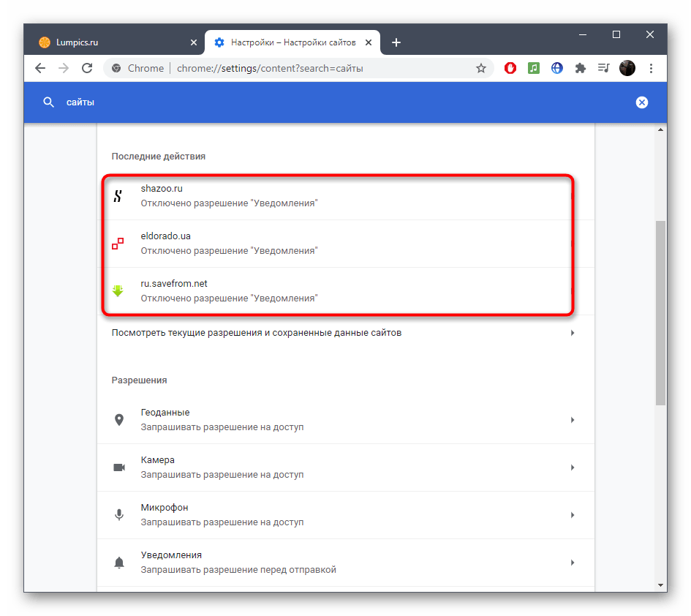Click the settings search magnifier icon
691x616 pixels.
point(48,102)
